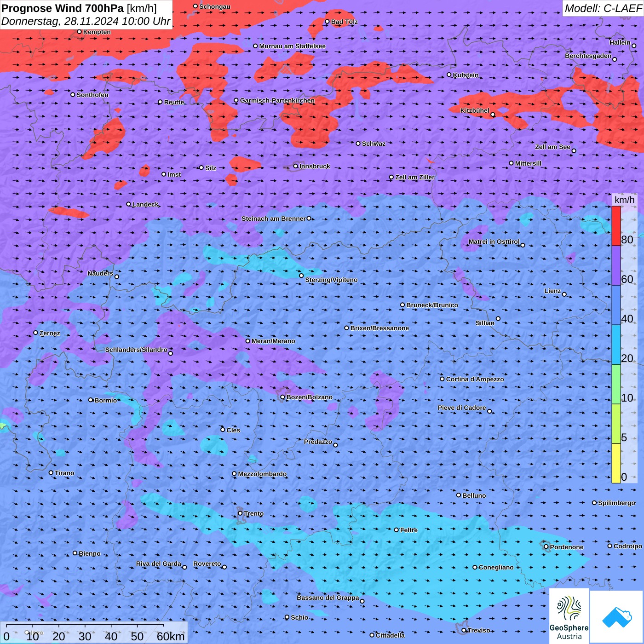Click the Zell am See marker dot
Screen dimensions: 644x644
(x=574, y=151)
